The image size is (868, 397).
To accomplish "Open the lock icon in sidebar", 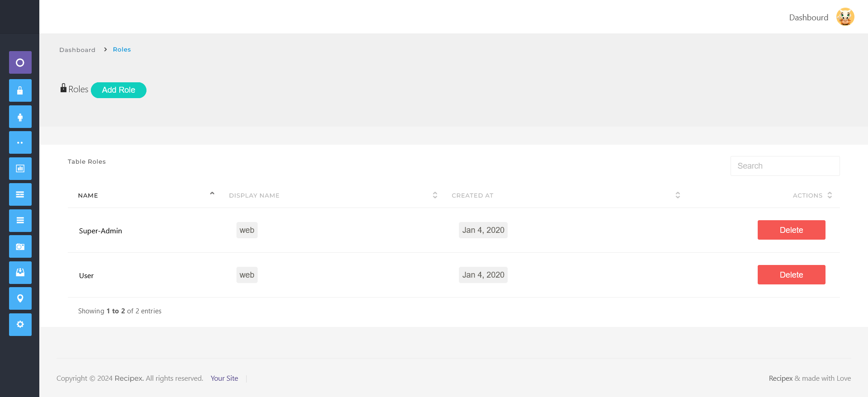I will click(20, 90).
